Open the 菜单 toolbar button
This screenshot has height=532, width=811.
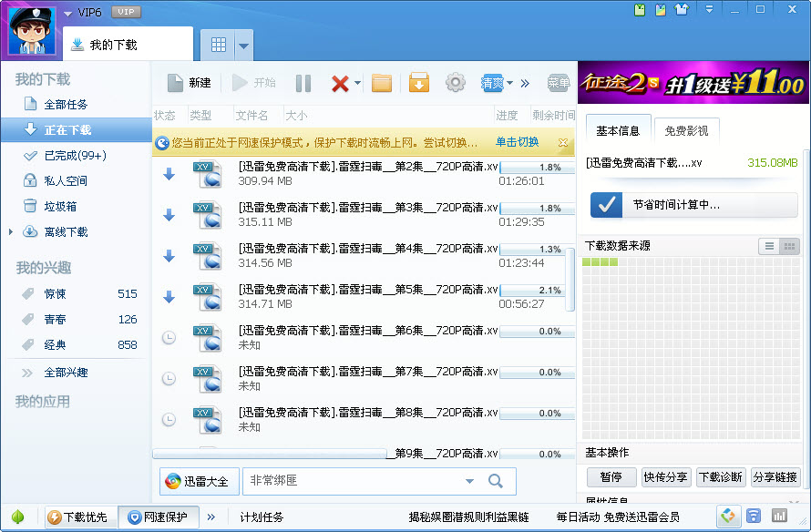pos(559,83)
